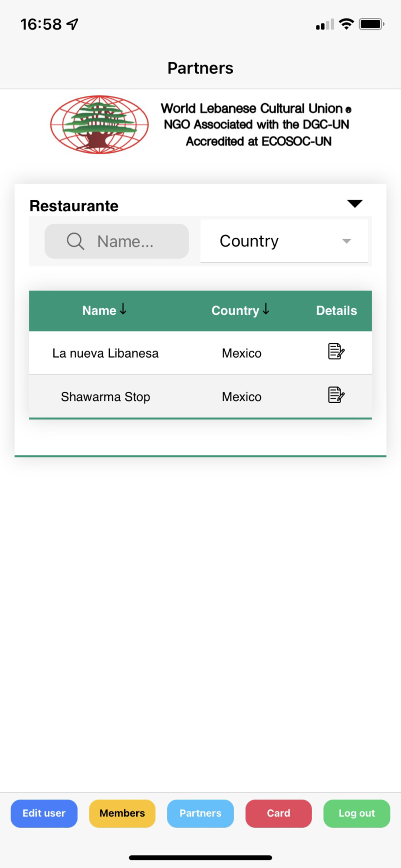
Task: Click the Details column header
Action: pyautogui.click(x=336, y=310)
